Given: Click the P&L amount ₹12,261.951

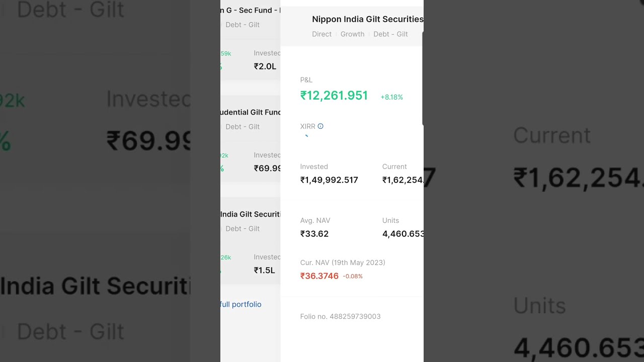Looking at the screenshot, I should (x=334, y=96).
